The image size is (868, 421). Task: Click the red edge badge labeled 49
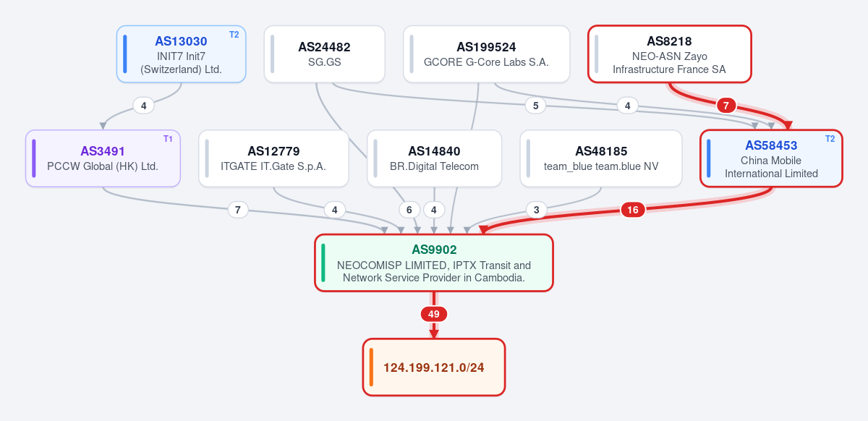click(x=434, y=314)
